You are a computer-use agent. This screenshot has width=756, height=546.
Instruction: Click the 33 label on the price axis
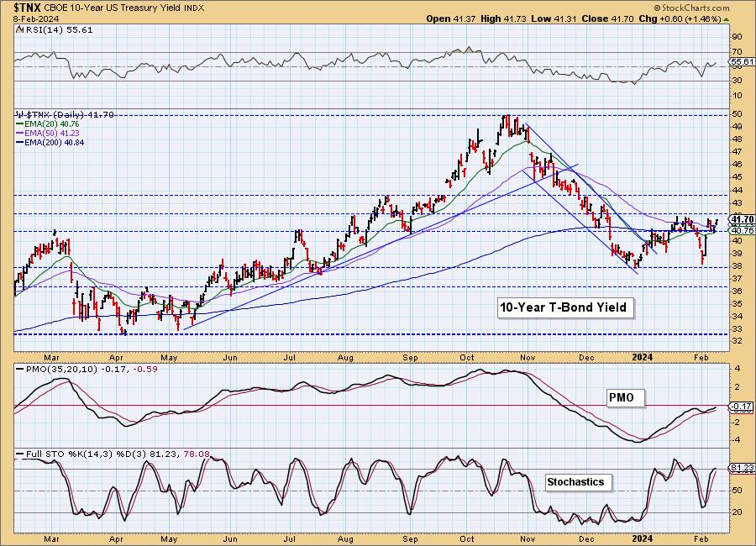coord(738,329)
